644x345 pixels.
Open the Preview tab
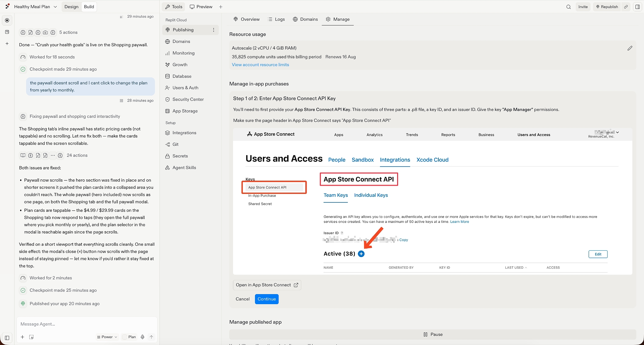pos(201,7)
